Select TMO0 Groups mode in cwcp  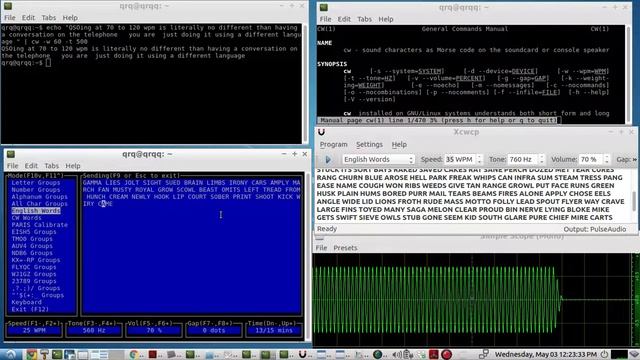[x=32, y=239]
